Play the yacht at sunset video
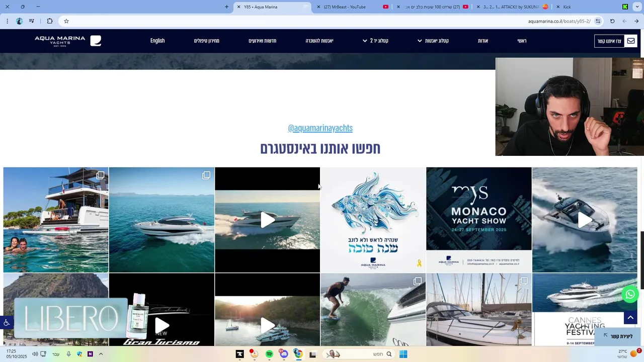644x362 pixels. 267,220
